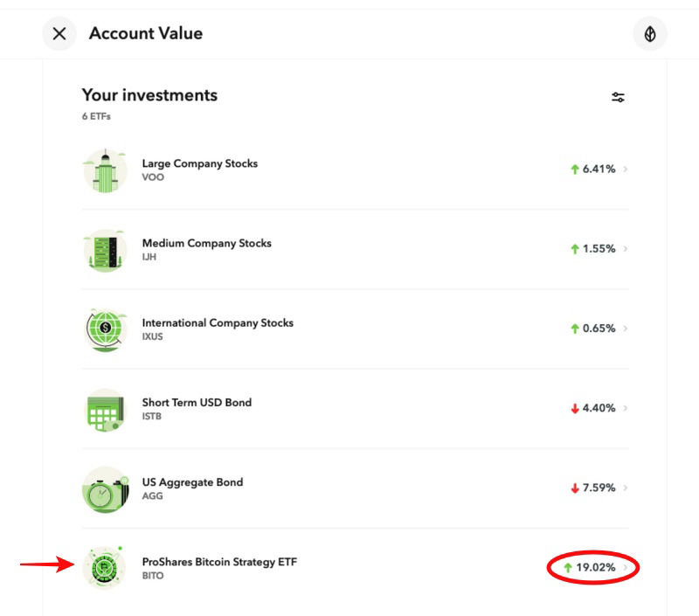699x616 pixels.
Task: Click the leaf logo in the top corner
Action: tap(650, 33)
